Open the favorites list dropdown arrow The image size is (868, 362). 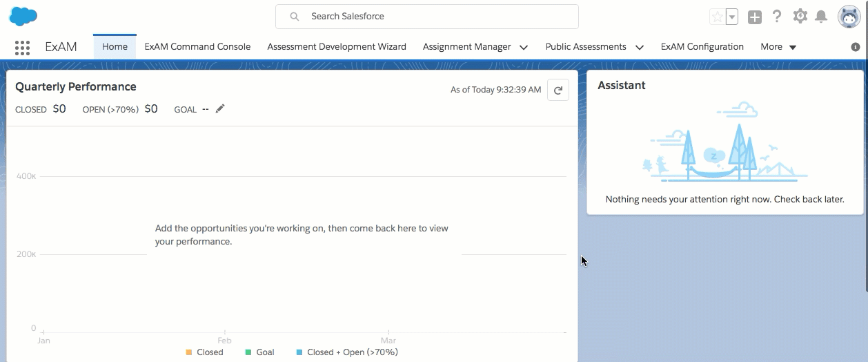point(732,17)
